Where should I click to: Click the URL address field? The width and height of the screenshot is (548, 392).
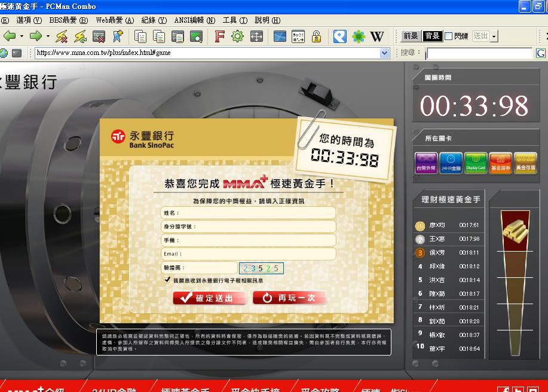click(207, 53)
